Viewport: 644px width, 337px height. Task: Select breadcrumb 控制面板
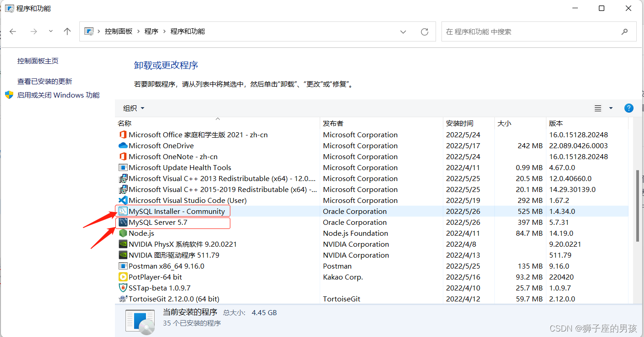point(119,31)
